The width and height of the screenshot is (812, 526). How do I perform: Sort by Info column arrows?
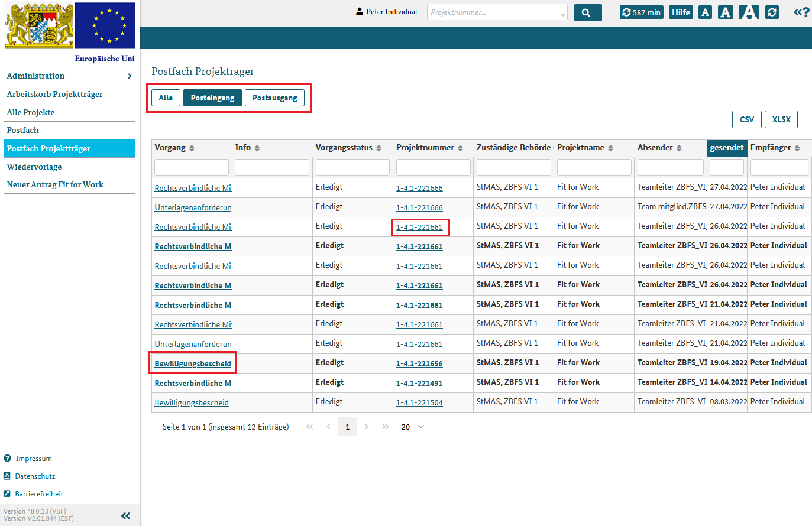257,148
